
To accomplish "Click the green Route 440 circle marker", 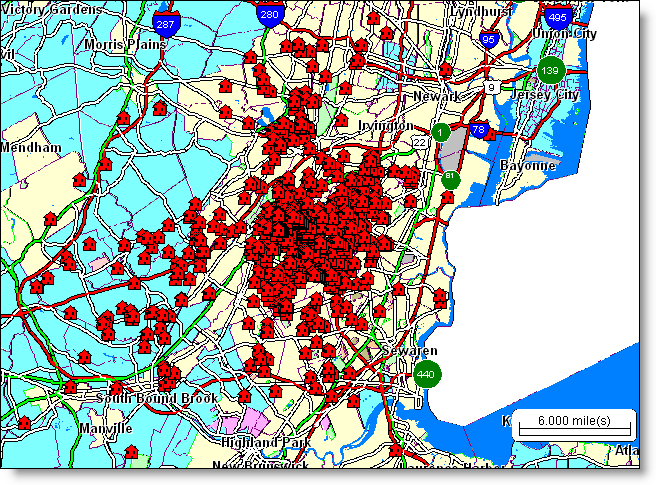I will tap(426, 375).
